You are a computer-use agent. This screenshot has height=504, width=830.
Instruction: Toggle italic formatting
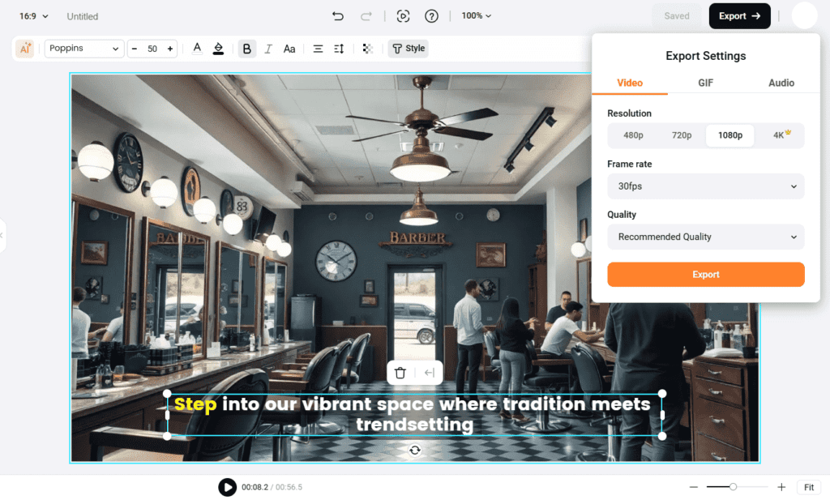pos(268,49)
